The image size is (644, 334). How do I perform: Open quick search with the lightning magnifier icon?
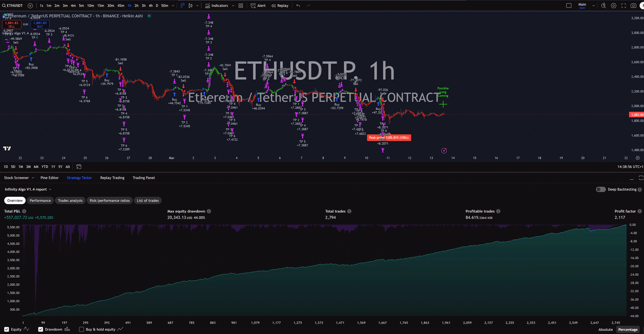[604, 5]
